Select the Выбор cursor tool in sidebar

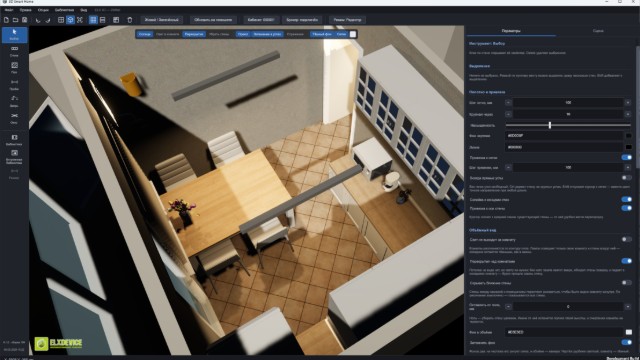coord(14,35)
